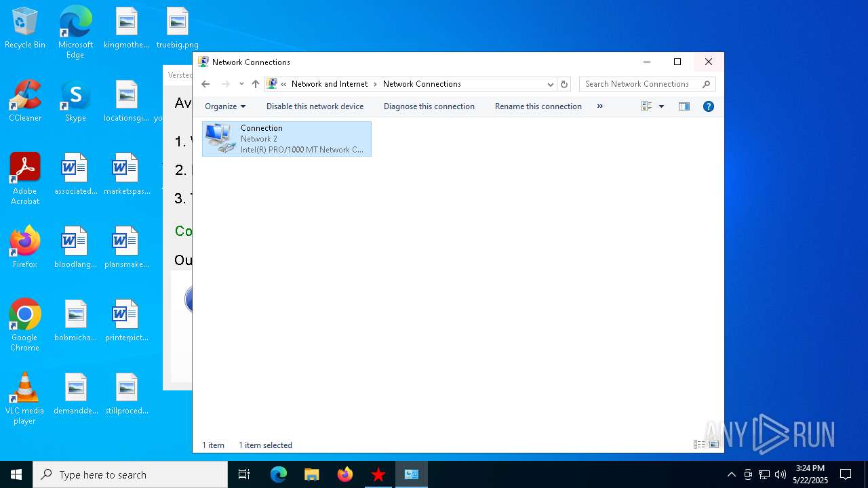Switch to details view in status bar
This screenshot has height=488, width=868.
coord(699,445)
